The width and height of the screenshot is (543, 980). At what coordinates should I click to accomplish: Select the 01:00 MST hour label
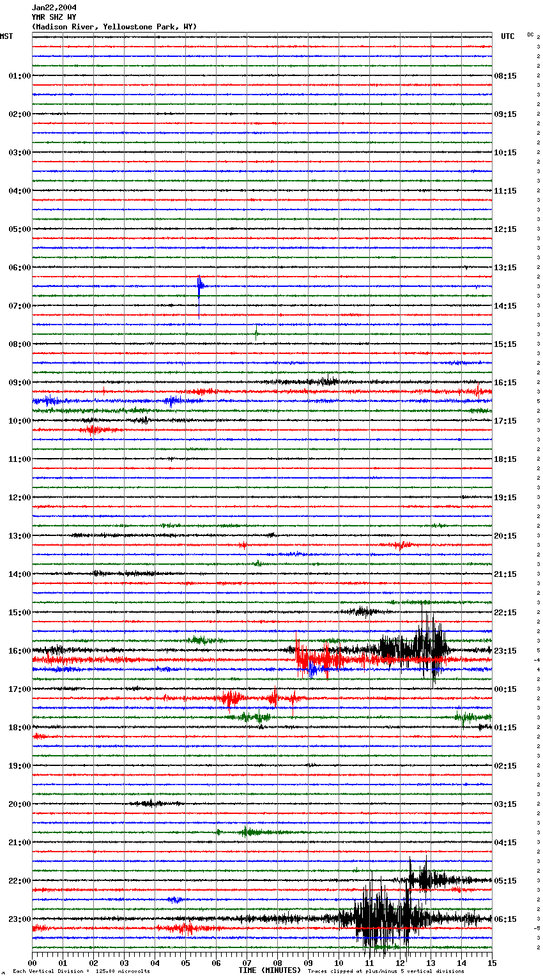pyautogui.click(x=20, y=76)
